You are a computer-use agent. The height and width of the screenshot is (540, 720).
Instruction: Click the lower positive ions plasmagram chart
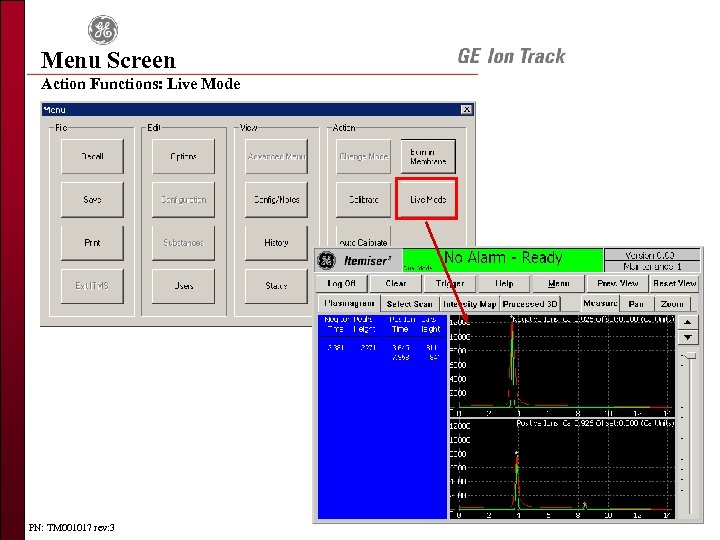[562, 468]
